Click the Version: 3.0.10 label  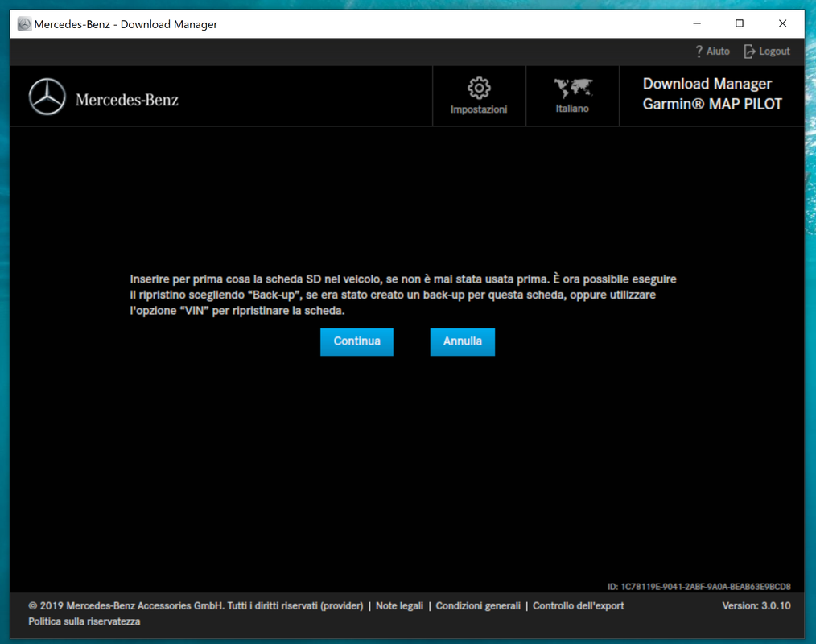756,605
